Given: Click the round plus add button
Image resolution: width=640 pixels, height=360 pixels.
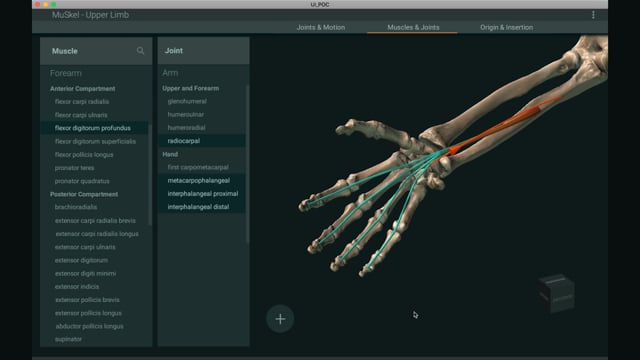Looking at the screenshot, I should pos(280,319).
